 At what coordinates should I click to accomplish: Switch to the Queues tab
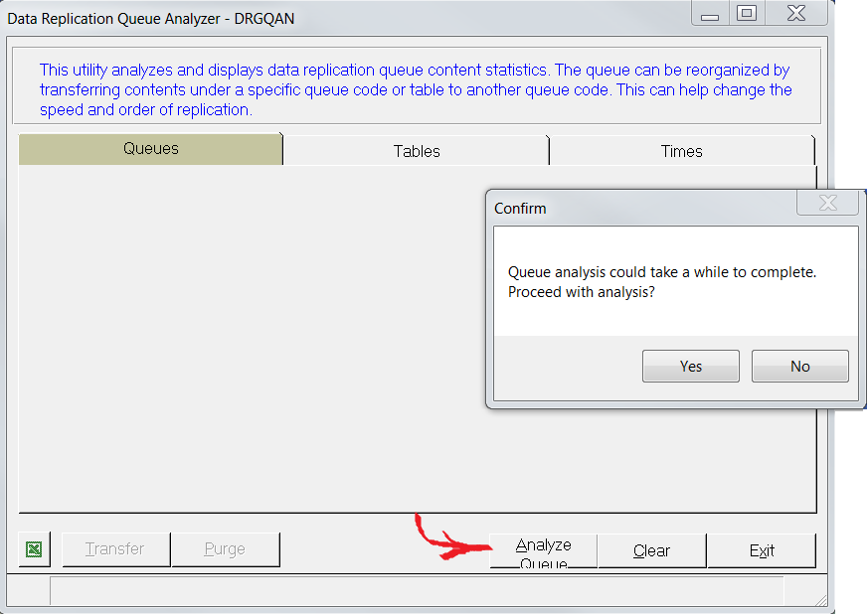pyautogui.click(x=150, y=149)
